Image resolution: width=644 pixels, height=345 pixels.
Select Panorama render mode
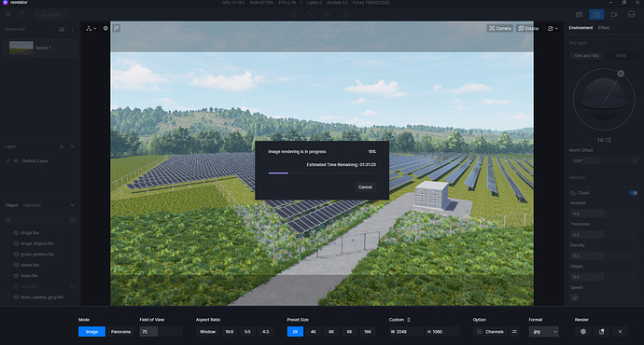tap(120, 331)
